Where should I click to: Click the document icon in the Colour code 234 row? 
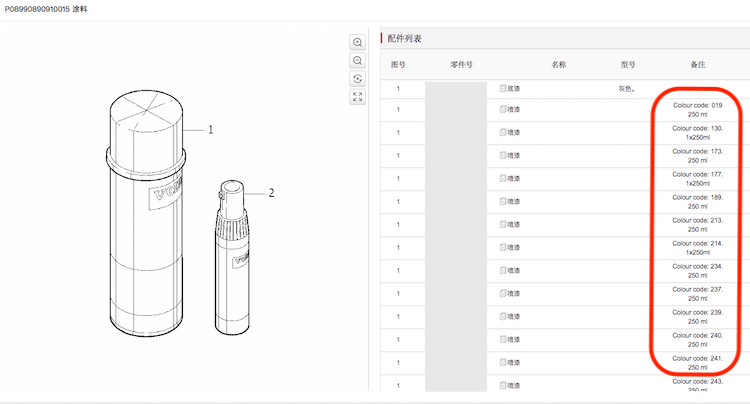503,270
